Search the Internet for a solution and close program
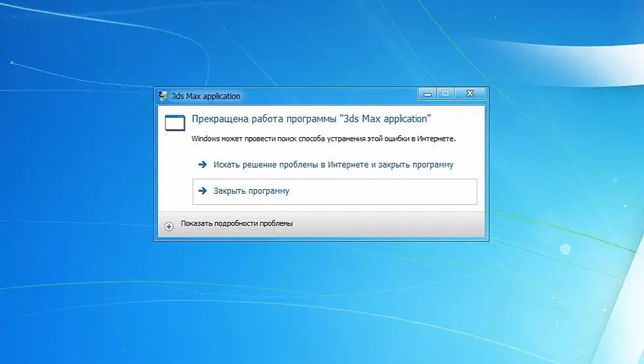644x364 pixels. point(326,164)
